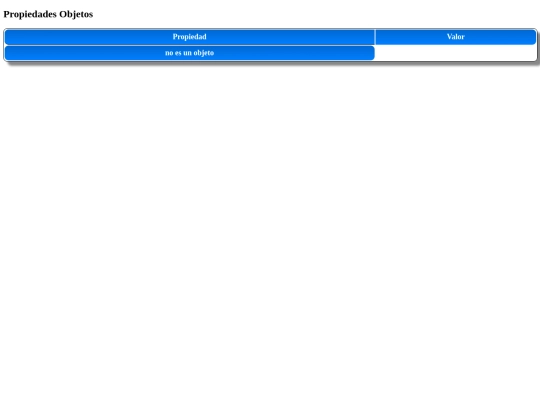
Task: Click the 'Propiedades Objetos' heading
Action: tap(48, 14)
